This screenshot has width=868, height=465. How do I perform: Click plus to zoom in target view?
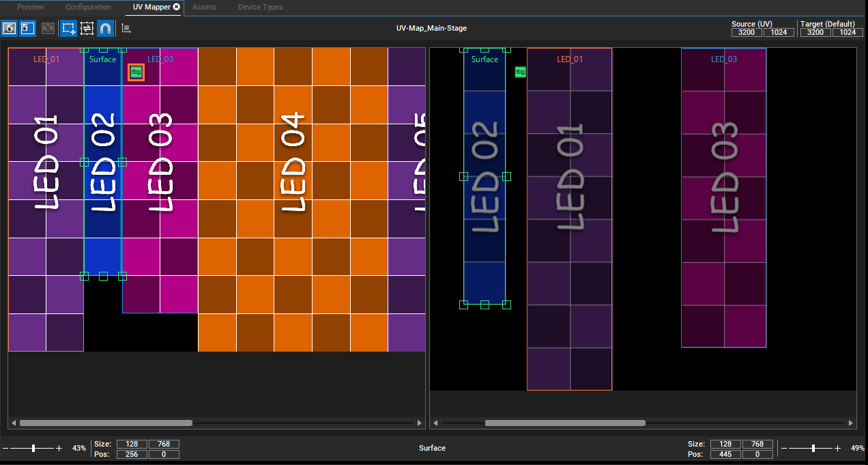point(838,448)
